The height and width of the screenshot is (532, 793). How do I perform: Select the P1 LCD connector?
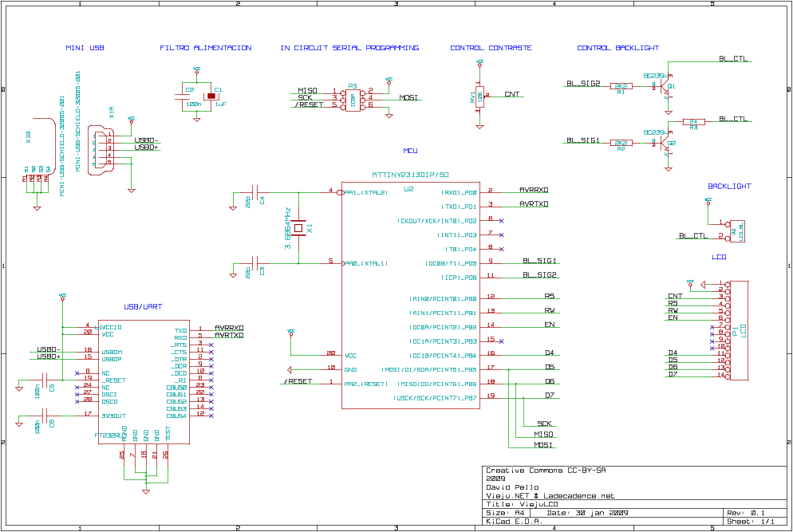point(737,331)
